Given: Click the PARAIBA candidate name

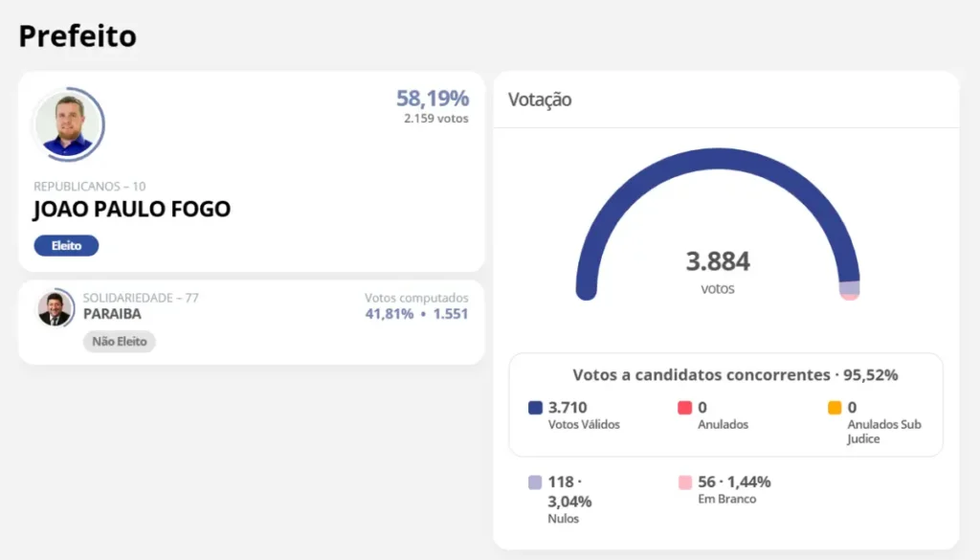Looking at the screenshot, I should click(x=112, y=314).
